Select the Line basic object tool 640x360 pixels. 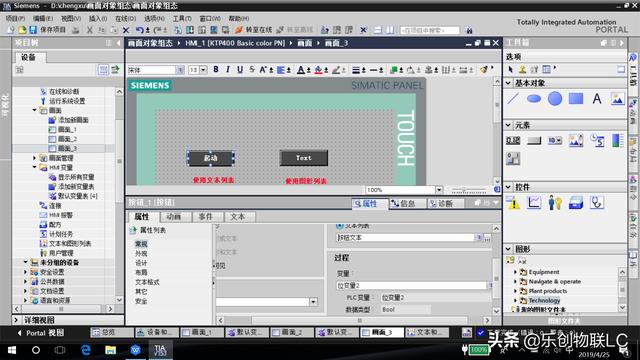513,98
